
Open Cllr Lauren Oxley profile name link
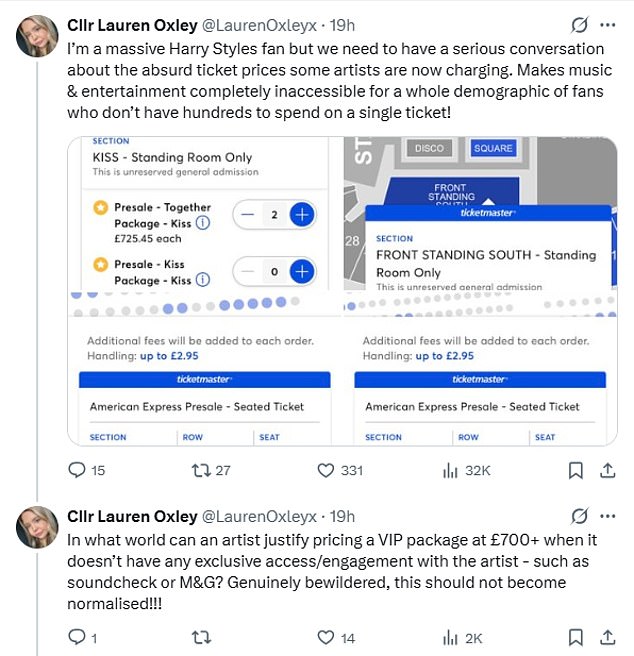tap(130, 24)
